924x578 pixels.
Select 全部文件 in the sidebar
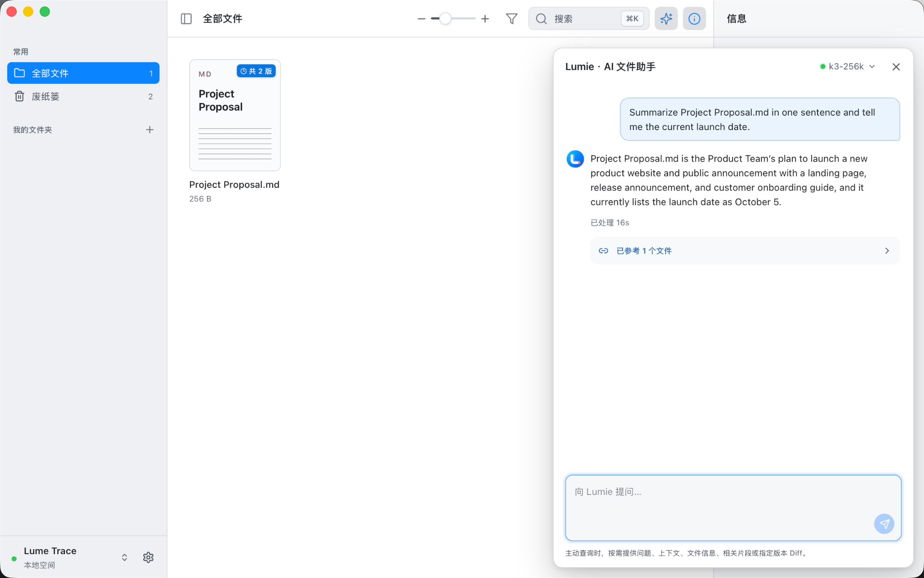pos(83,73)
